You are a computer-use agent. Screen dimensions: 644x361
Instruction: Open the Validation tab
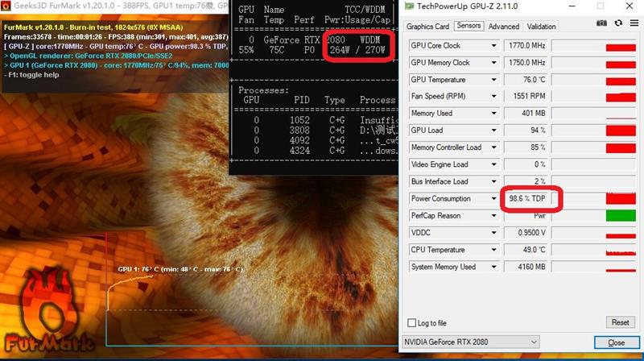click(x=541, y=27)
